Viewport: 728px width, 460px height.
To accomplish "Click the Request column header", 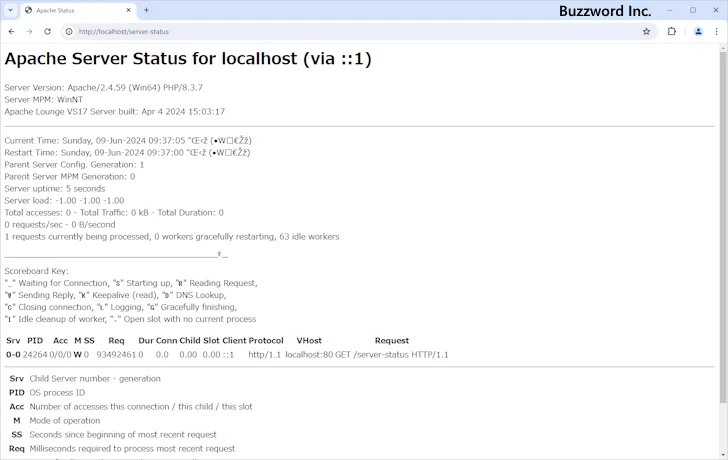I will [x=392, y=341].
